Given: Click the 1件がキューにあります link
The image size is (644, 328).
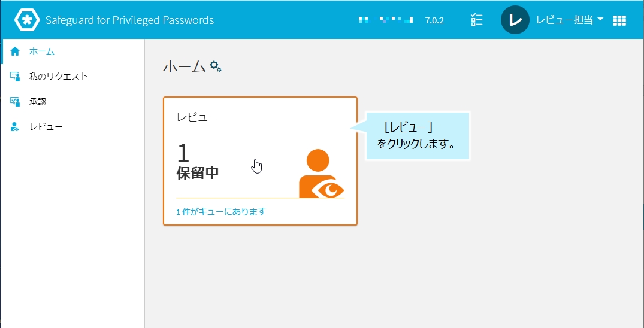Looking at the screenshot, I should (221, 212).
